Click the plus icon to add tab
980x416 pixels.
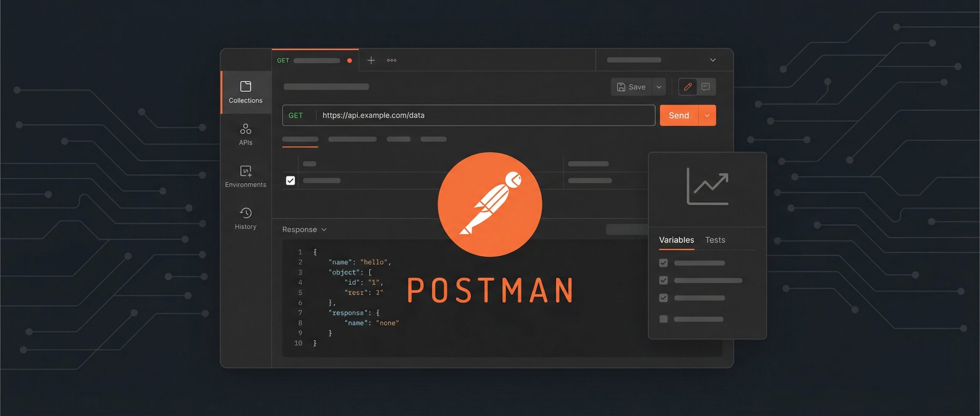point(371,60)
